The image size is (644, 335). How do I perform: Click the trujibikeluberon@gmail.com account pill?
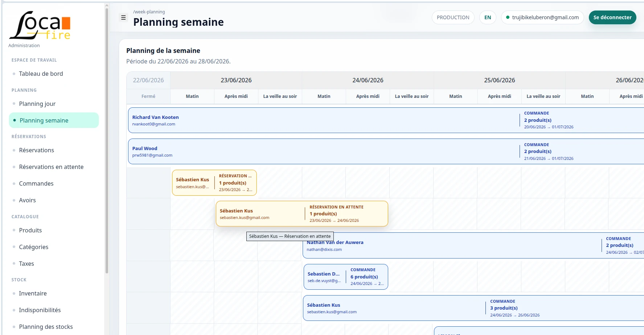point(542,17)
